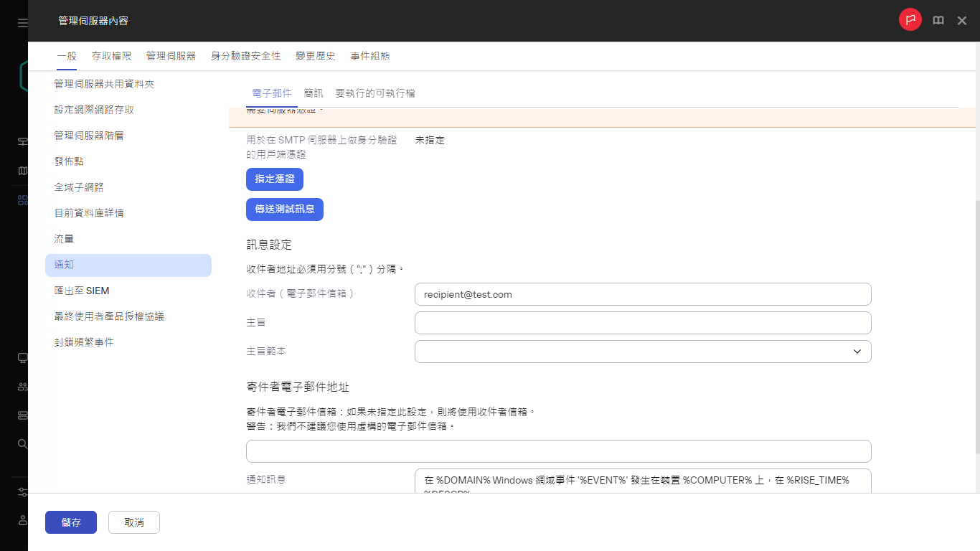Select the dashboard grid icon in the sidebar
The image size is (980, 551).
[22, 200]
